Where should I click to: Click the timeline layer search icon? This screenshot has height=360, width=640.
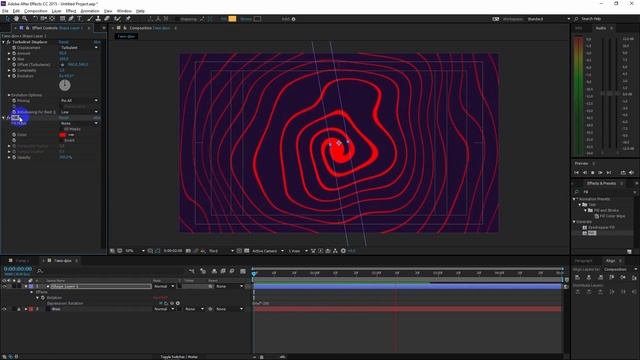[x=40, y=271]
